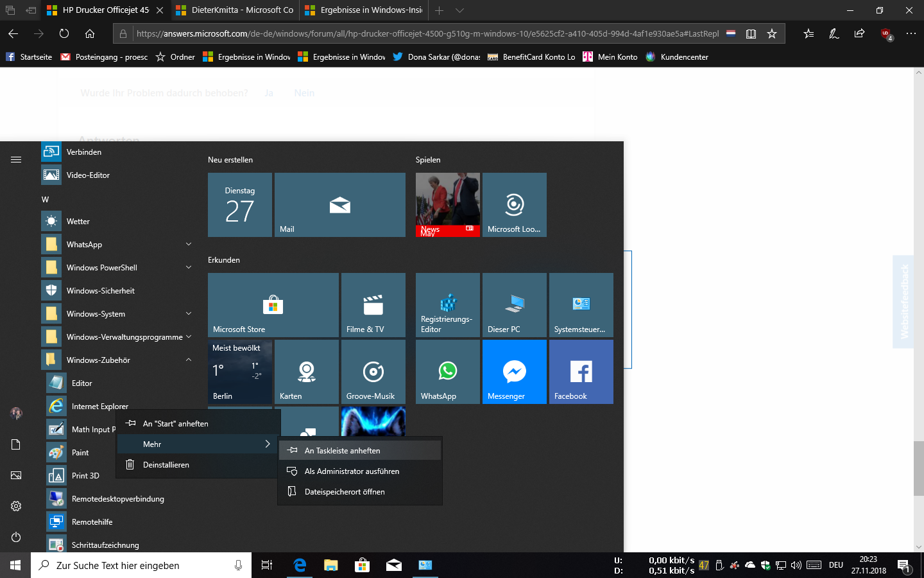Image resolution: width=924 pixels, height=578 pixels.
Task: Click the Edge home button
Action: 90,33
